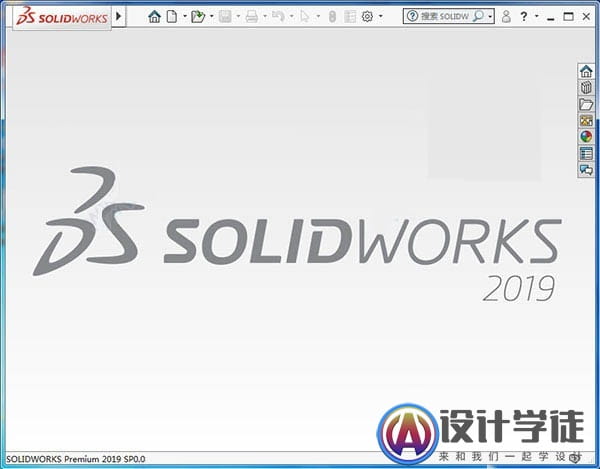Click the SOLIDWORKS logo menu
600x469 pixels.
click(62, 17)
